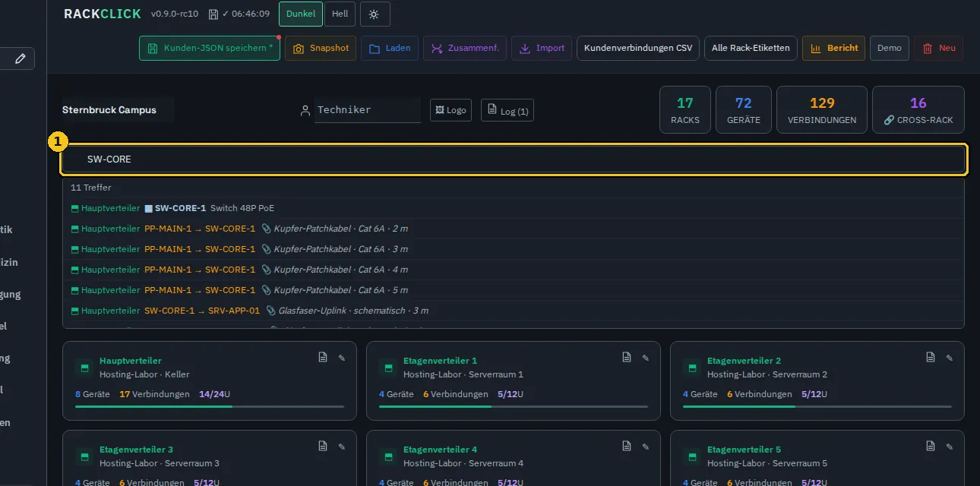
Task: Click the rack icon on the Hauptverteiler card
Action: click(84, 368)
